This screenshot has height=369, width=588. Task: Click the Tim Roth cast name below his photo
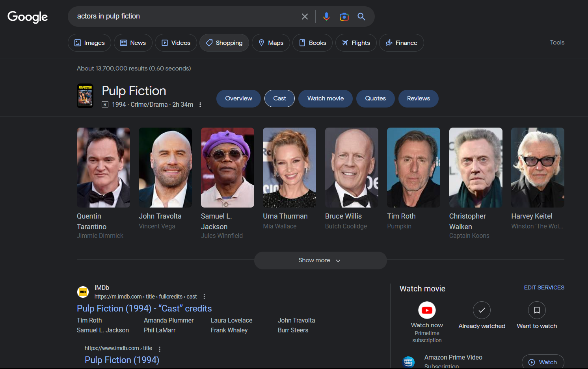pos(401,216)
